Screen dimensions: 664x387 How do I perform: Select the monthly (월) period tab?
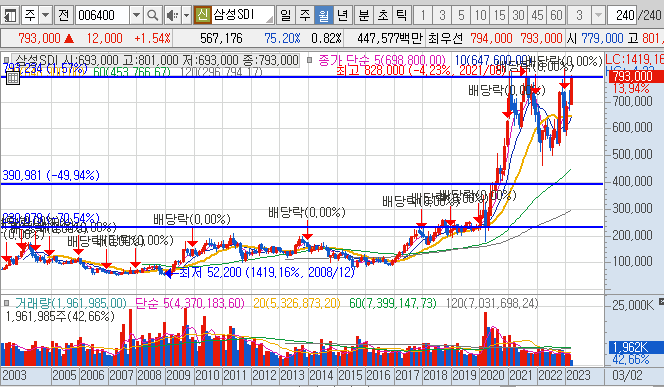tap(324, 16)
